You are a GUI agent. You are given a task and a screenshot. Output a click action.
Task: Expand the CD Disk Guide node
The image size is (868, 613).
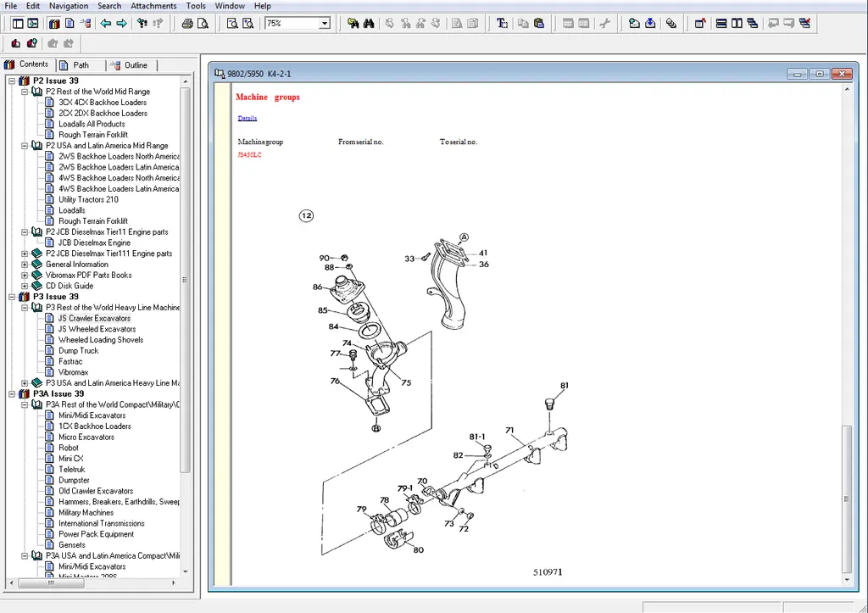[25, 286]
